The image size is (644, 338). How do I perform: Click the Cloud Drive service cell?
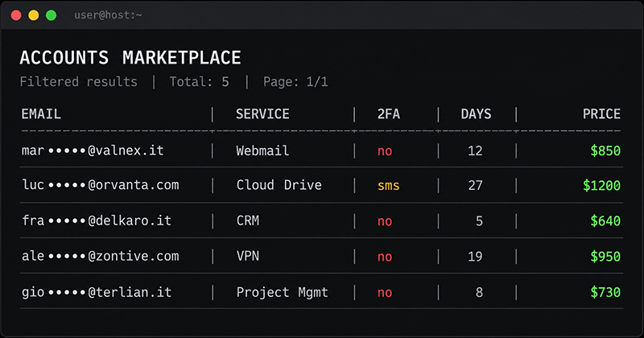click(x=279, y=185)
